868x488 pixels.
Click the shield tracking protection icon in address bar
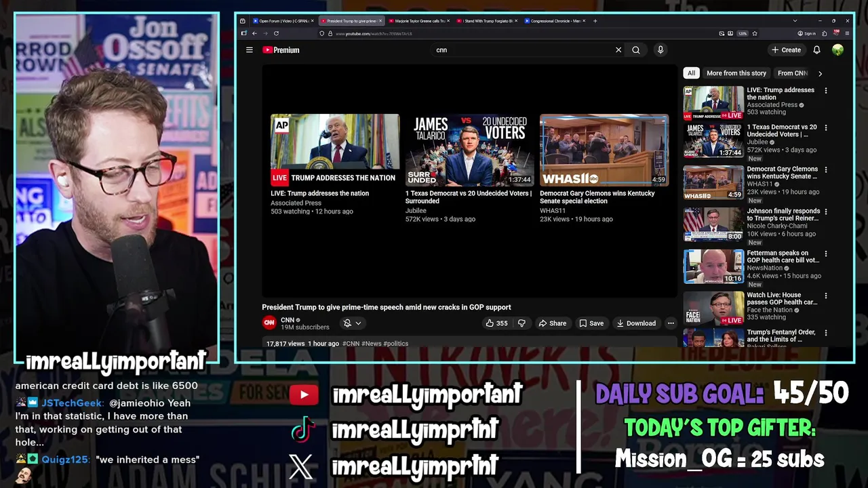click(x=321, y=33)
